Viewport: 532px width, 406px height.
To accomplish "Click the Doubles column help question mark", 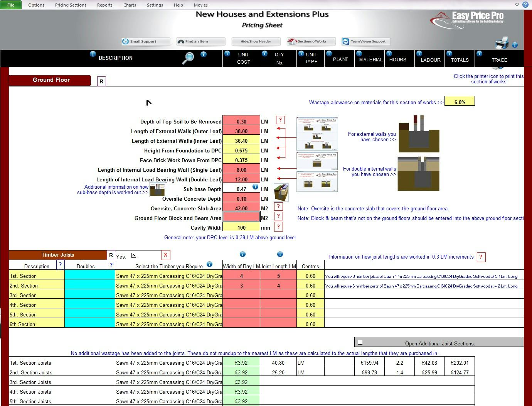I will click(x=111, y=265).
